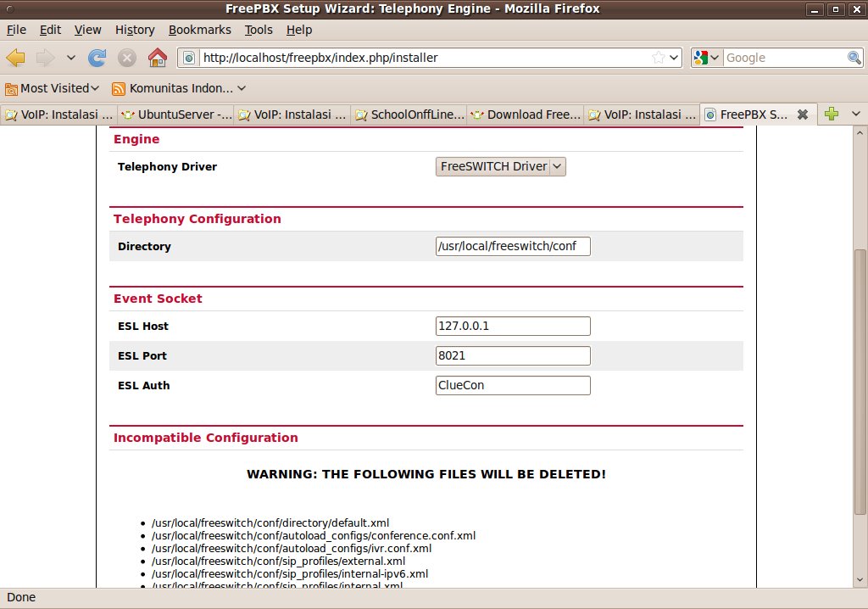The image size is (868, 609).
Task: Expand the Most Visited bookmarks folder
Action: pyautogui.click(x=53, y=88)
